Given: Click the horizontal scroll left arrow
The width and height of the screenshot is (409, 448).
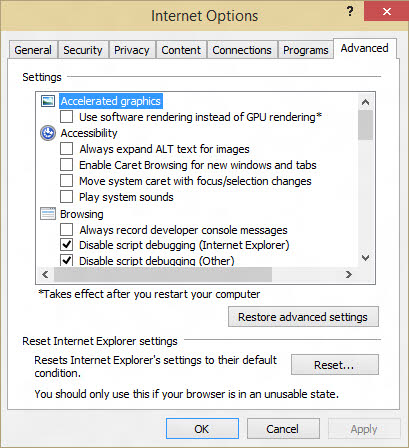Looking at the screenshot, I should (x=45, y=274).
